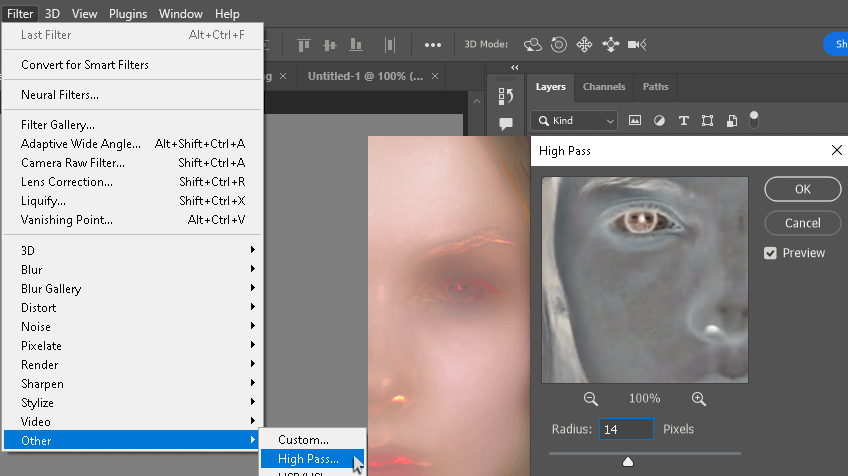Zoom out the High Pass preview
Viewport: 848px width, 476px height.
[x=591, y=399]
